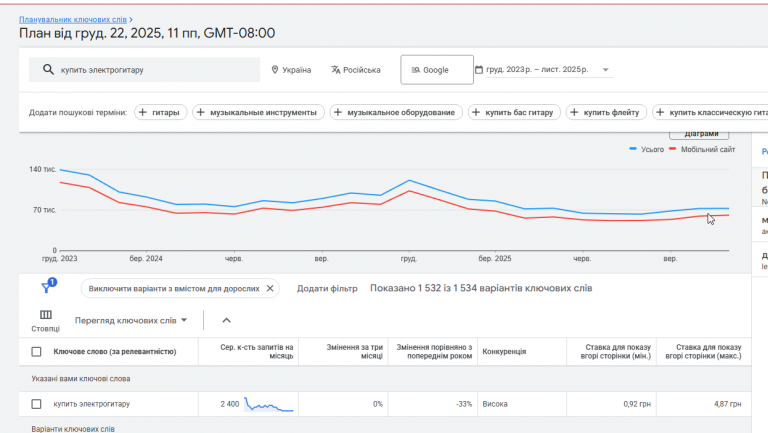Click the Варіанти ключових слів section label
Image resolution: width=768 pixels, height=433 pixels.
pyautogui.click(x=73, y=429)
